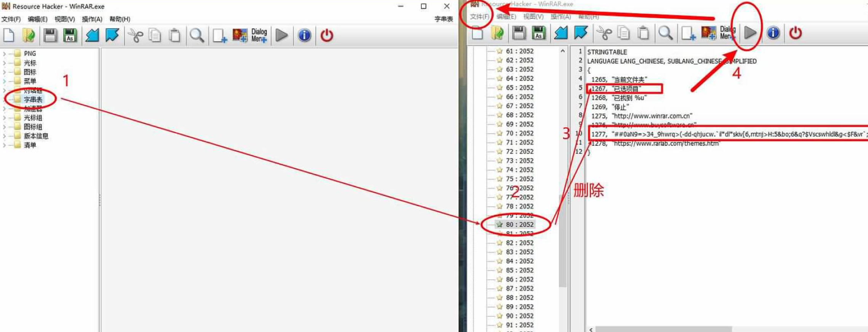868x332 pixels.
Task: Click the red power exit icon in left toolbar
Action: click(326, 35)
